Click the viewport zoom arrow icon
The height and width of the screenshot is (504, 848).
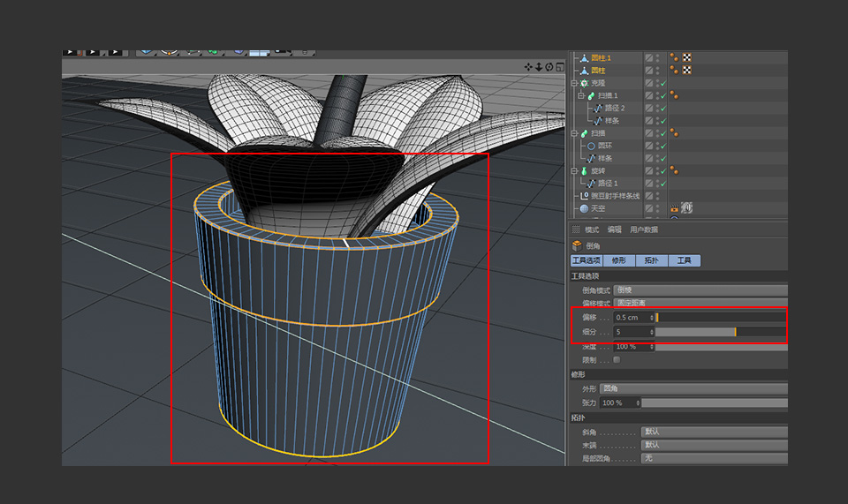539,67
